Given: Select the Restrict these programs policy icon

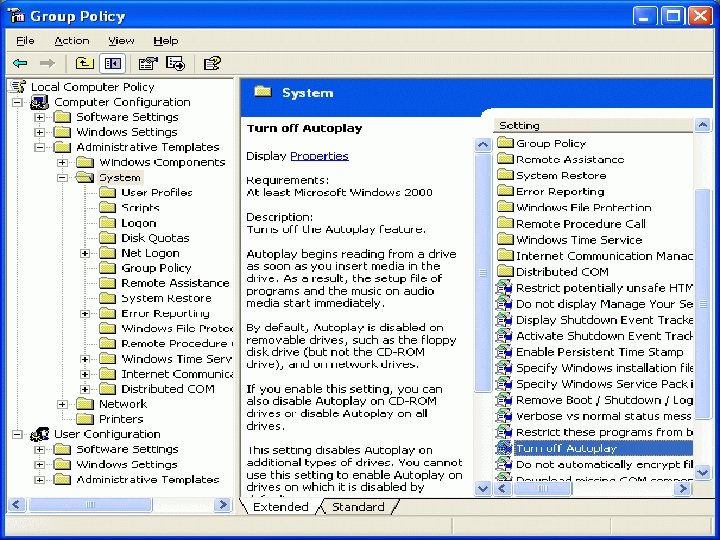Looking at the screenshot, I should (504, 432).
